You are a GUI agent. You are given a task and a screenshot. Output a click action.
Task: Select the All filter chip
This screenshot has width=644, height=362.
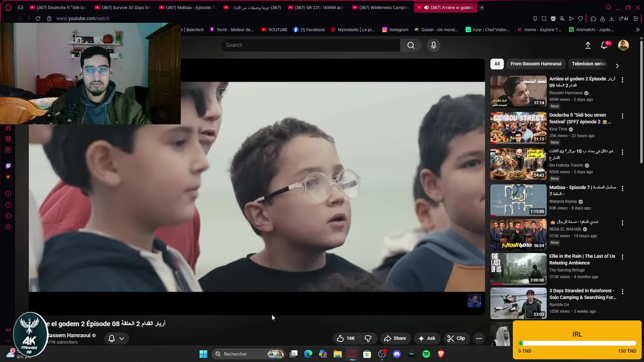click(x=497, y=64)
